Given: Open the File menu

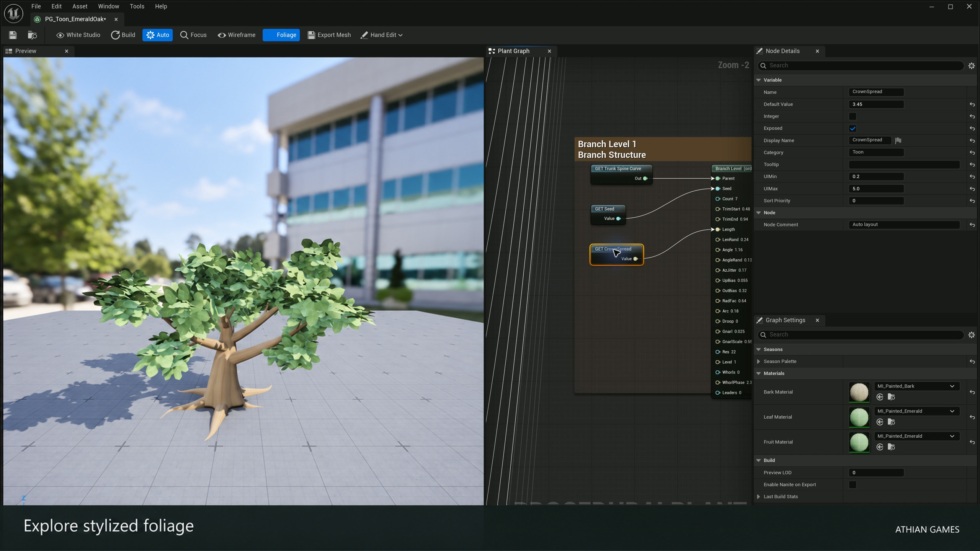Looking at the screenshot, I should coord(36,7).
